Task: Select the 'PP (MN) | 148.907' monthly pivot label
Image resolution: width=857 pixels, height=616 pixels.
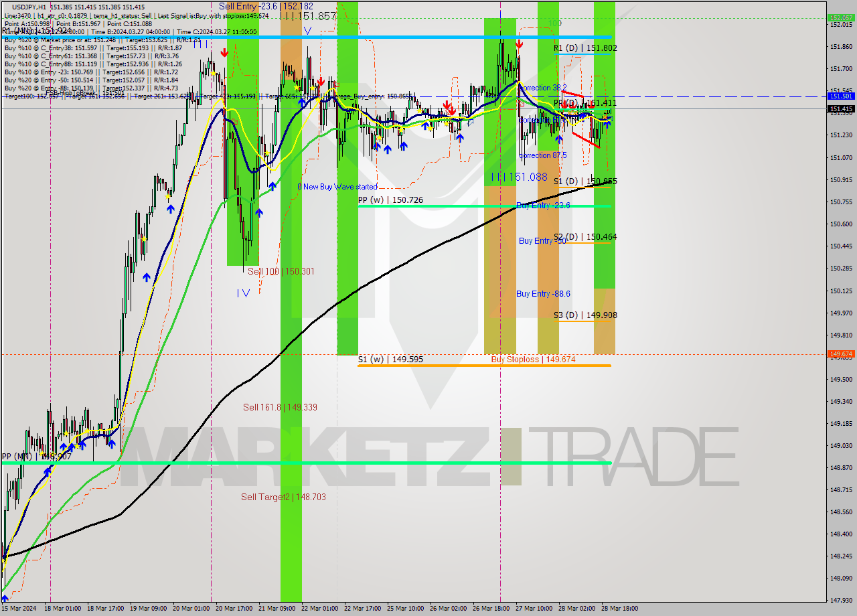Action: coord(36,457)
